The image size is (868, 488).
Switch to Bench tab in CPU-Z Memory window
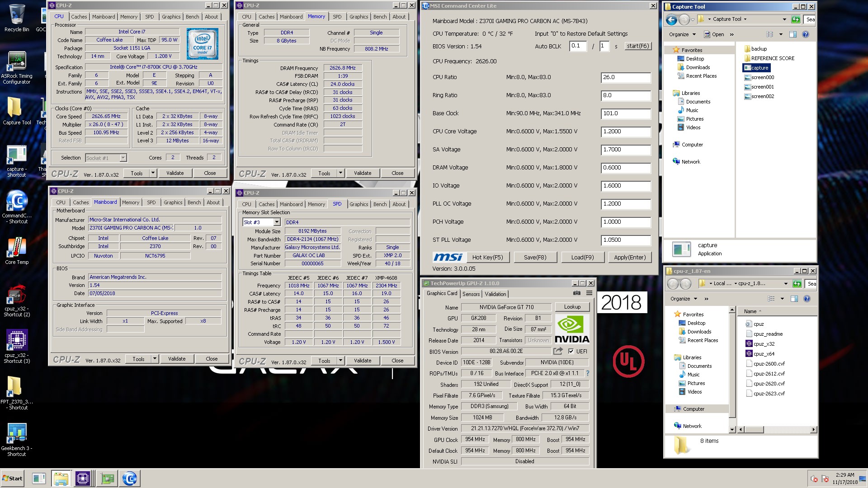point(380,17)
